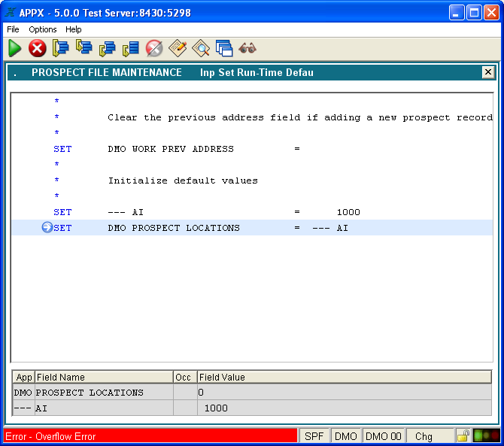The width and height of the screenshot is (504, 446).
Task: Open the Help menu
Action: click(74, 29)
